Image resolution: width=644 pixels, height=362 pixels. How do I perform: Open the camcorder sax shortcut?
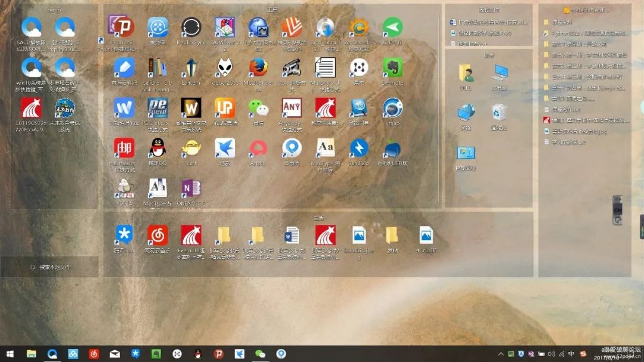pyautogui.click(x=292, y=68)
